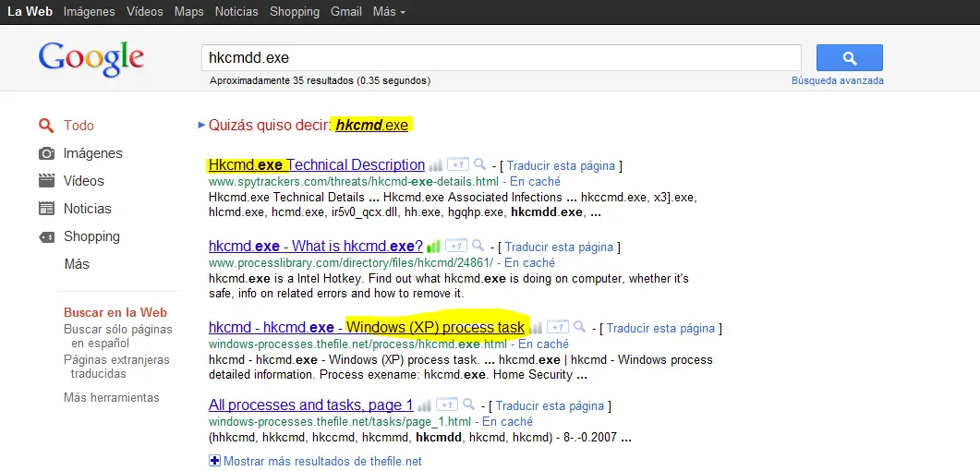The height and width of the screenshot is (471, 980).
Task: Click rating bars icon on Windows (XP) process task result
Action: 536,327
